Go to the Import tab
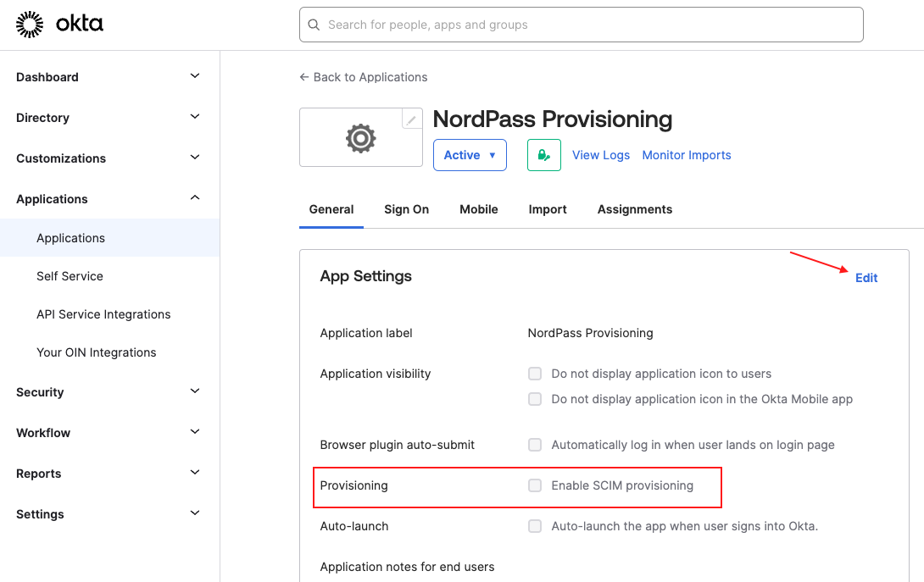Screen dimensions: 924x582 pos(548,210)
